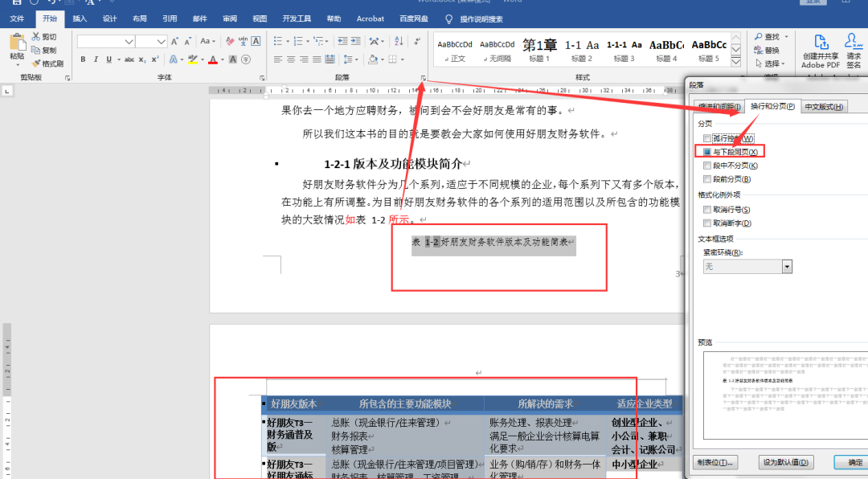Decrease paragraph indent
Screen dimensions: 868x479
point(342,41)
